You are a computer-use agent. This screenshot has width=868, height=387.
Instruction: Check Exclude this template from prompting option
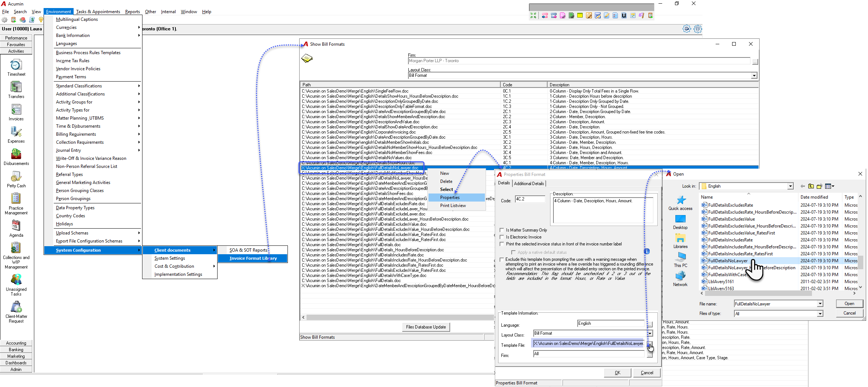tap(502, 259)
